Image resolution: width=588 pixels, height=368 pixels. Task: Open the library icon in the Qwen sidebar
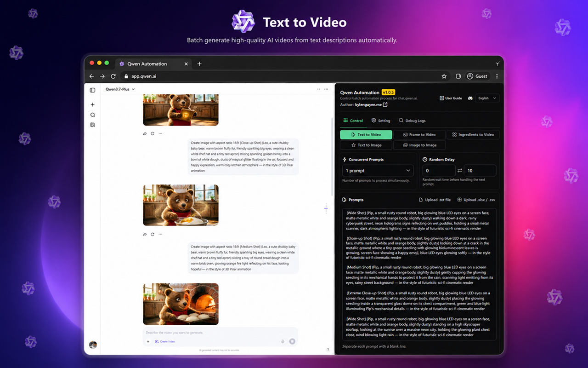pyautogui.click(x=92, y=125)
